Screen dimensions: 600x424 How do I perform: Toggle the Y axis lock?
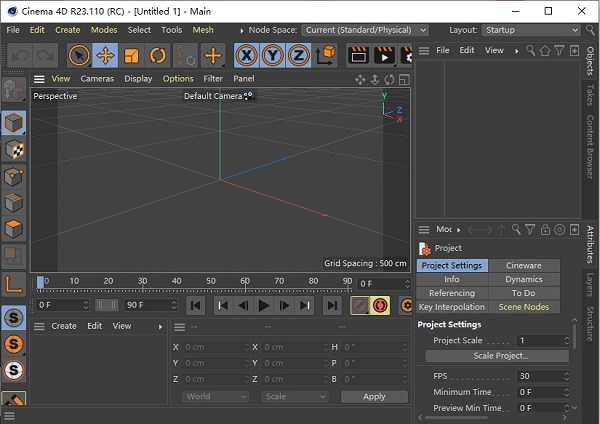pos(272,55)
